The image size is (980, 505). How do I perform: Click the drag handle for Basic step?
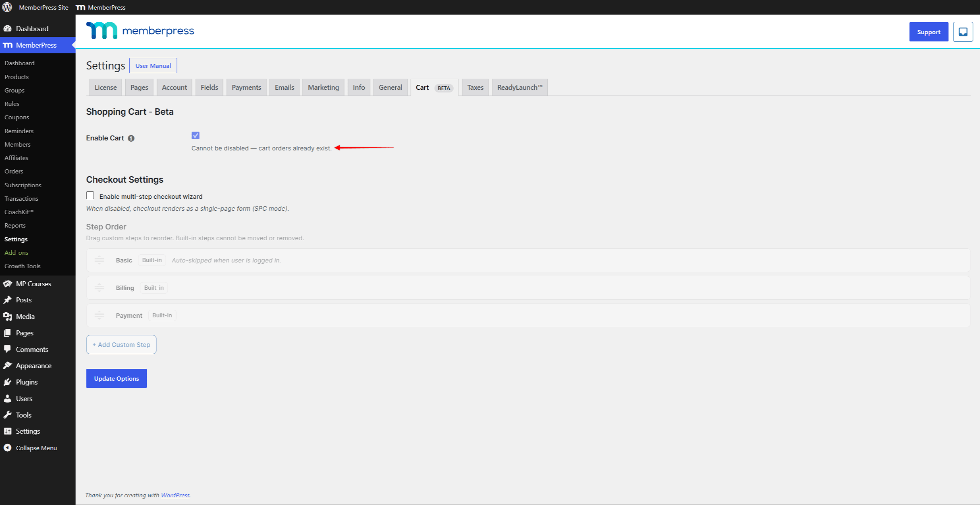coord(99,260)
